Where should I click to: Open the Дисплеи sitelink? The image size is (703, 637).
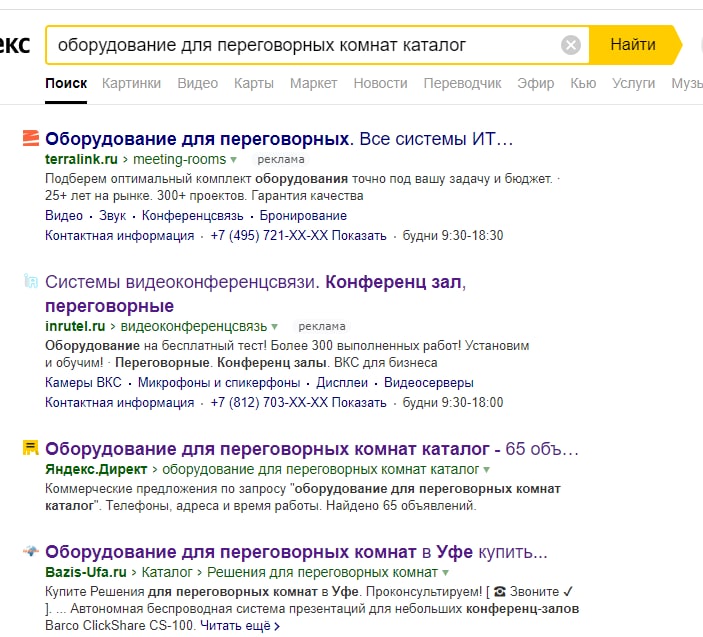[x=342, y=382]
